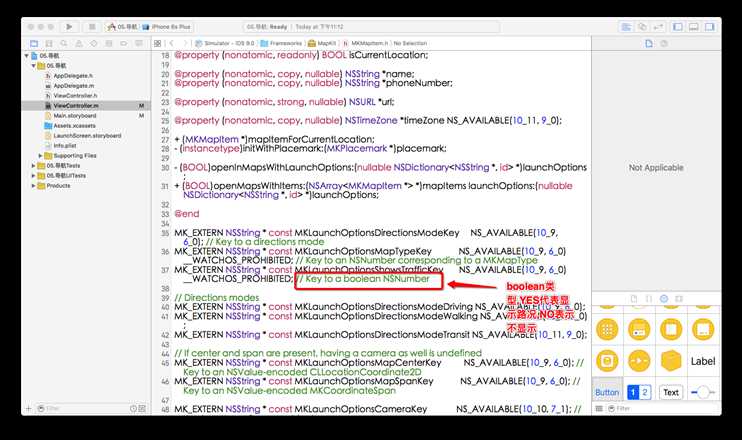Toggle the utilities panel visibility
Viewport: 742px width, 440px height.
tap(709, 27)
